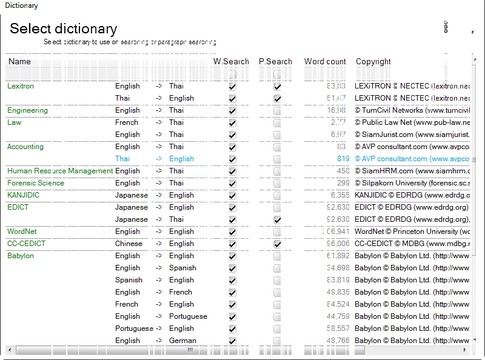Image resolution: width=485 pixels, height=360 pixels.
Task: Click word count 450
Action: pos(343,171)
